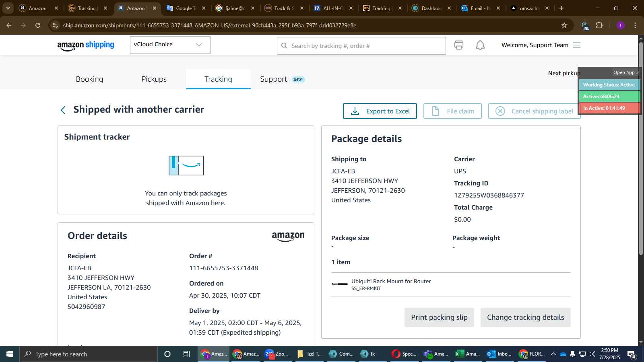
Task: Open the hamburger menu beside Welcome
Action: click(577, 45)
